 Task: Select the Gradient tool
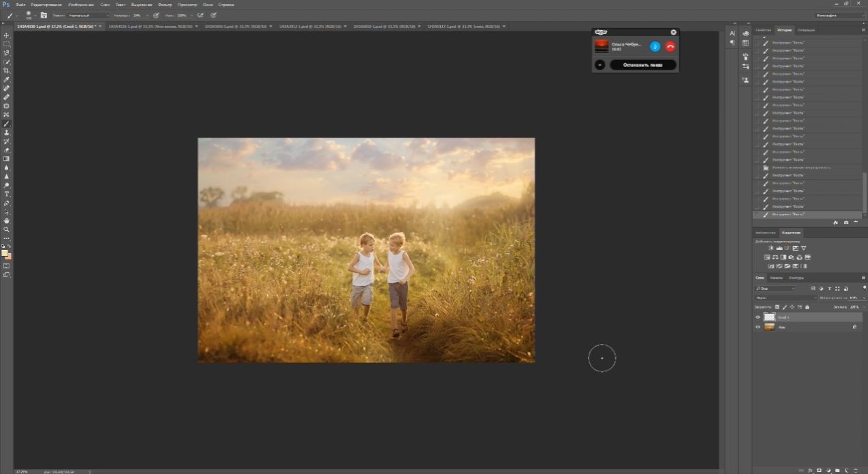7,159
